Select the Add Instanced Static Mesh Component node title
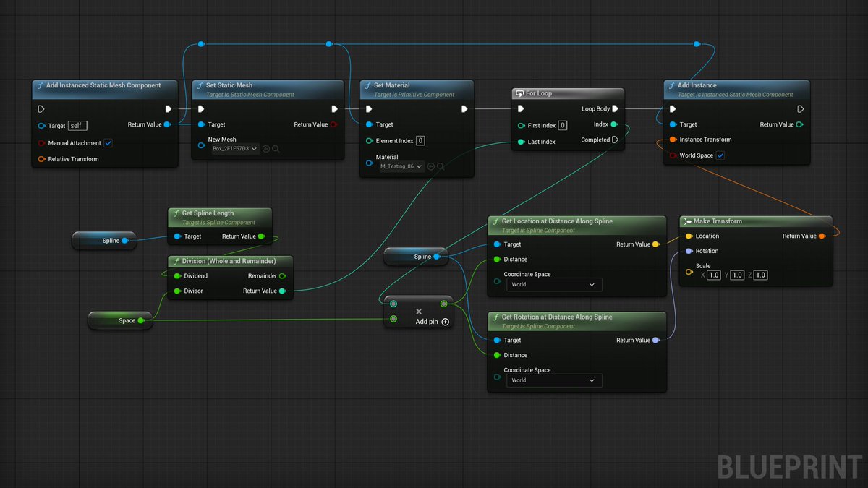 103,85
